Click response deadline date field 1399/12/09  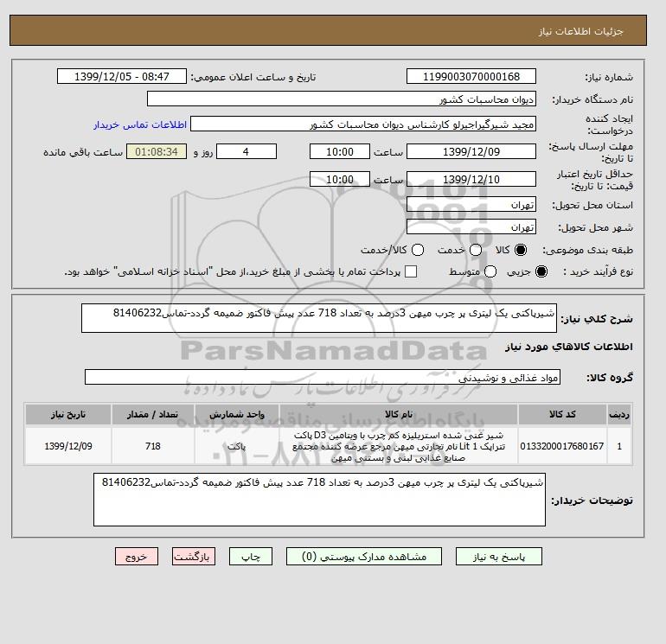click(x=471, y=151)
